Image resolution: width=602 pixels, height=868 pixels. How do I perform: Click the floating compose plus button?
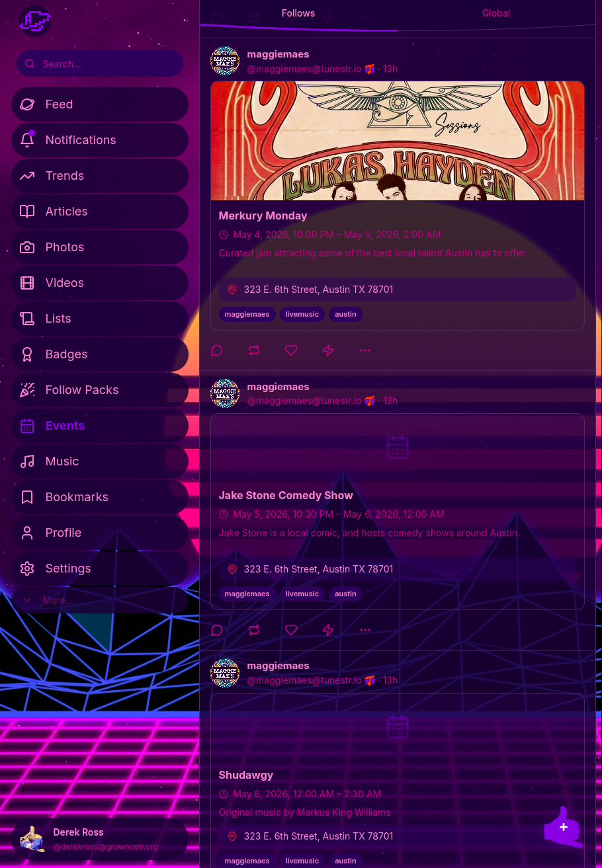(x=563, y=827)
